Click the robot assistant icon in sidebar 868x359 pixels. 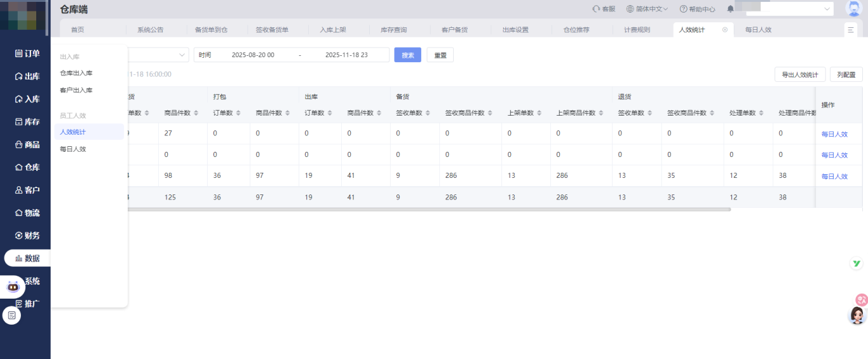point(13,287)
